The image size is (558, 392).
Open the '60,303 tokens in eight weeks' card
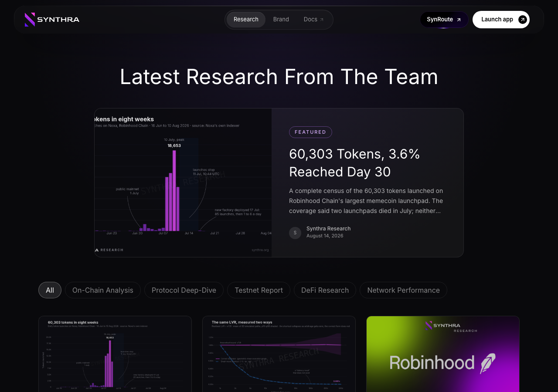[x=115, y=354]
